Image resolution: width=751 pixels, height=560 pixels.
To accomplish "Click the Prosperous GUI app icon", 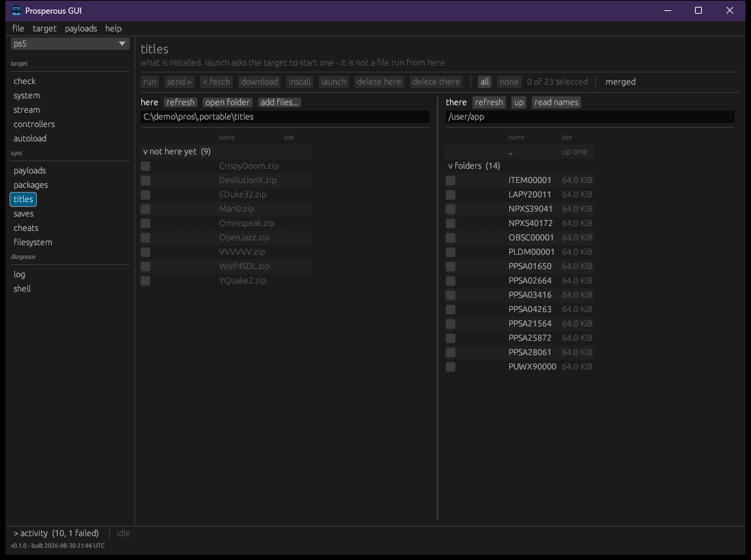I will [x=16, y=10].
